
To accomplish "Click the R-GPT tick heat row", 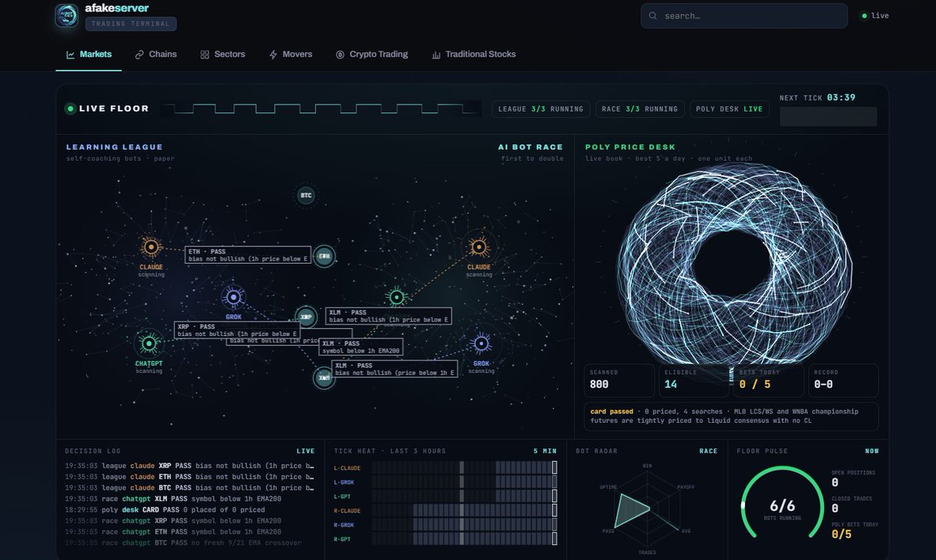I will (x=445, y=539).
